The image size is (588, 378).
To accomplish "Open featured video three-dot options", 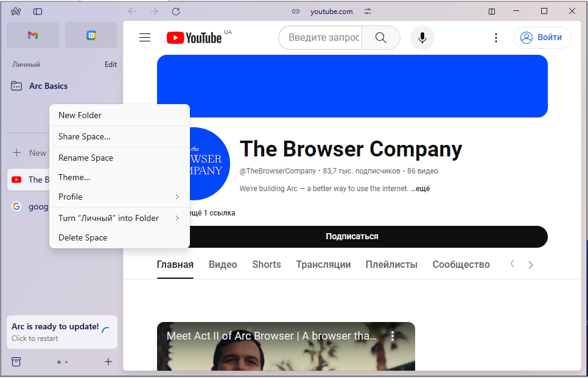I will [393, 335].
